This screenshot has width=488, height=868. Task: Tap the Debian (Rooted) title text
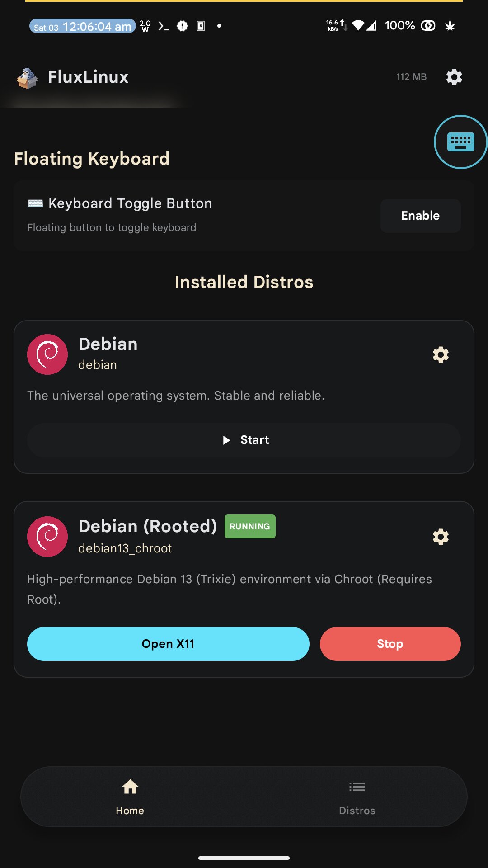coord(148,526)
